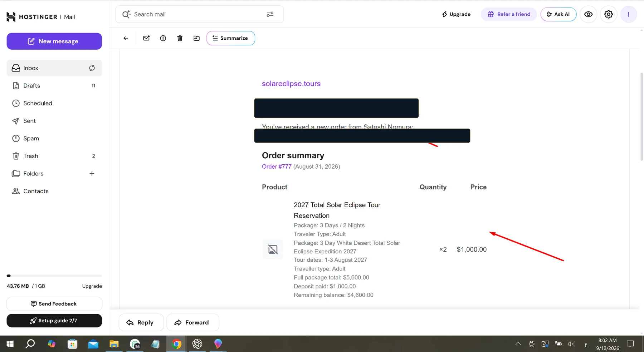
Task: Click the email vertical scrollbar
Action: 641,116
